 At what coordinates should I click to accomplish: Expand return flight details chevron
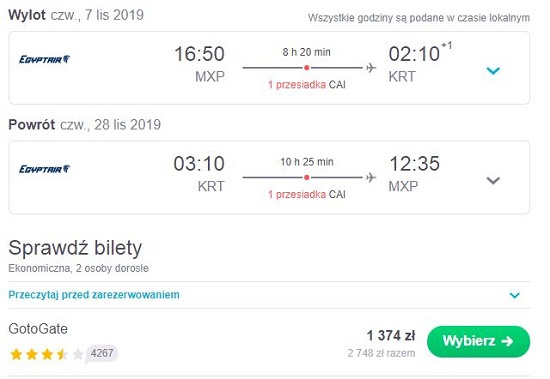[493, 180]
